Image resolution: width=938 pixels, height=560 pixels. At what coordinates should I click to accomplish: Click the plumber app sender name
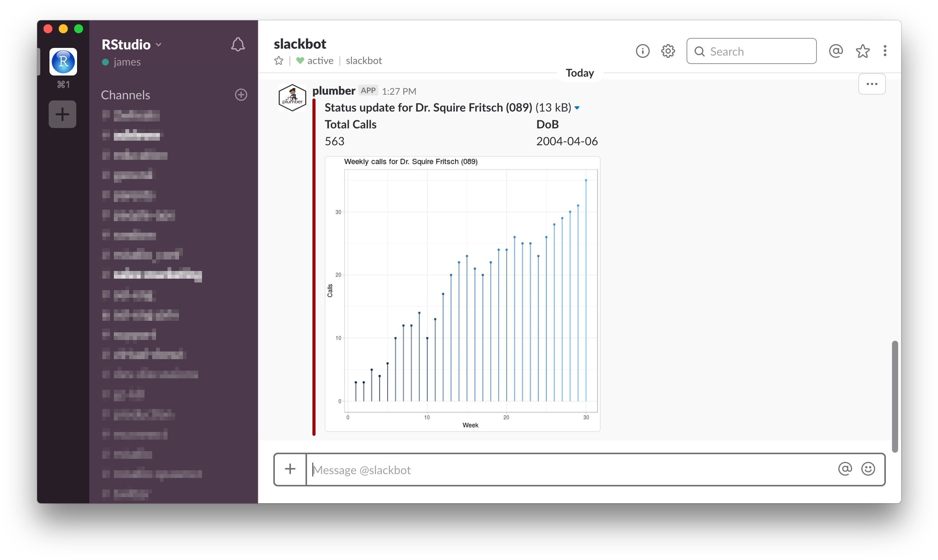point(333,91)
